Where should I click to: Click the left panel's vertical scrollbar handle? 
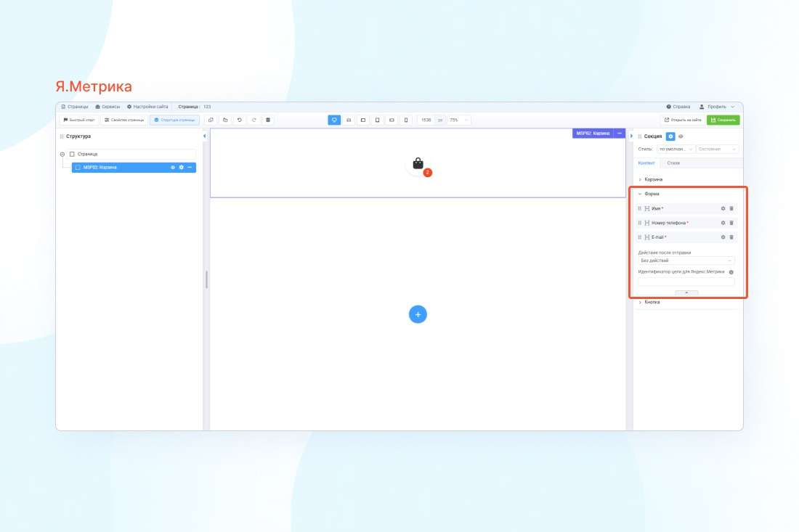pyautogui.click(x=206, y=279)
